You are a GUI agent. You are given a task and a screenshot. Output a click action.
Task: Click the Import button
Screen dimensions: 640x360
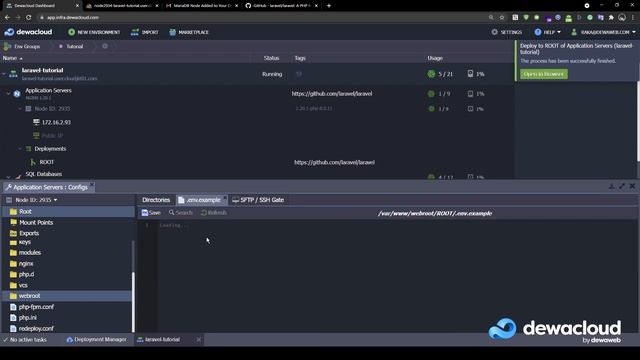tap(144, 32)
